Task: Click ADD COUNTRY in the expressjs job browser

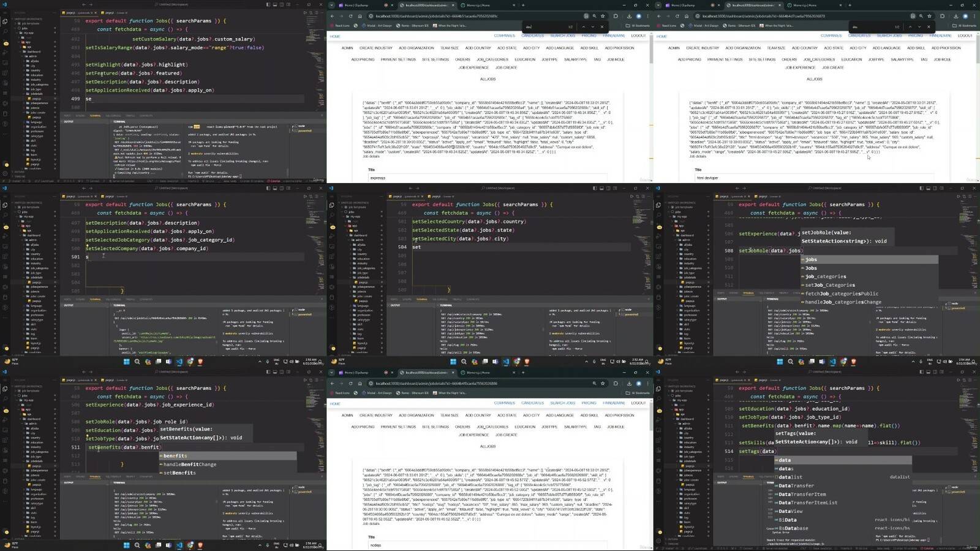Action: point(478,48)
